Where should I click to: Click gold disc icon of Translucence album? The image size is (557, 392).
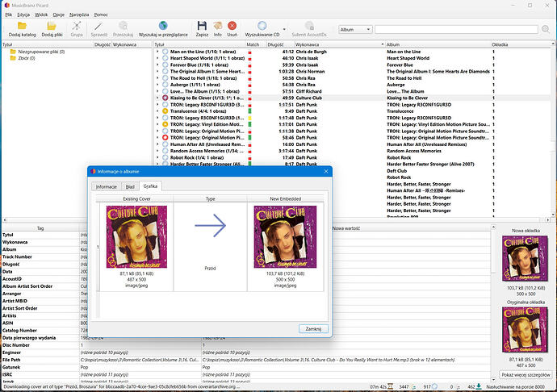pyautogui.click(x=165, y=111)
